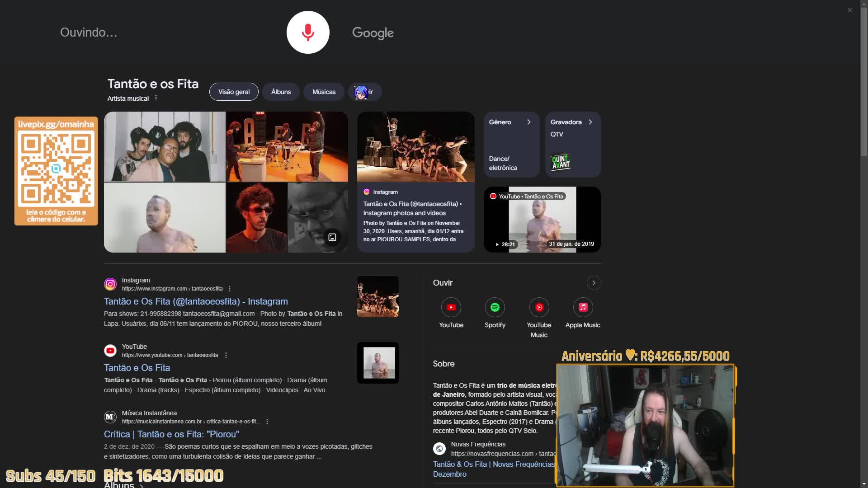Click the album thumbnail beside YouTube result
The image size is (868, 488).
pyautogui.click(x=378, y=363)
